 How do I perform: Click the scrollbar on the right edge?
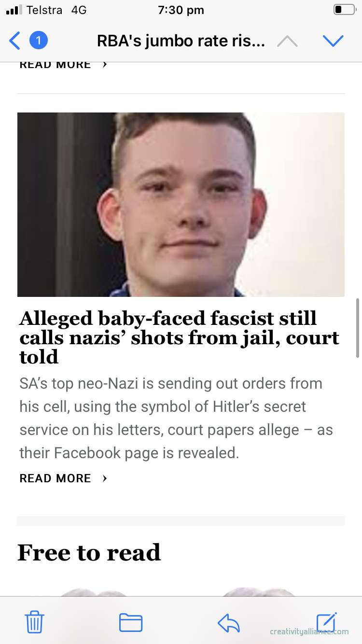[358, 328]
